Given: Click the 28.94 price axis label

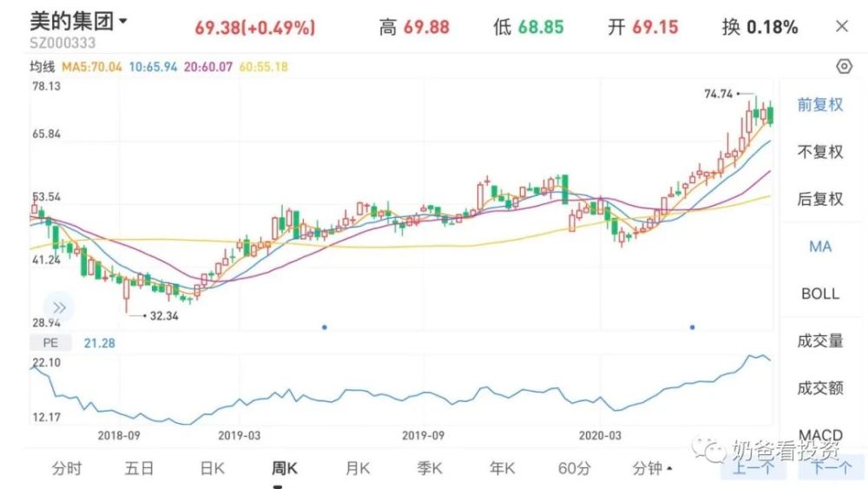Looking at the screenshot, I should 47,323.
